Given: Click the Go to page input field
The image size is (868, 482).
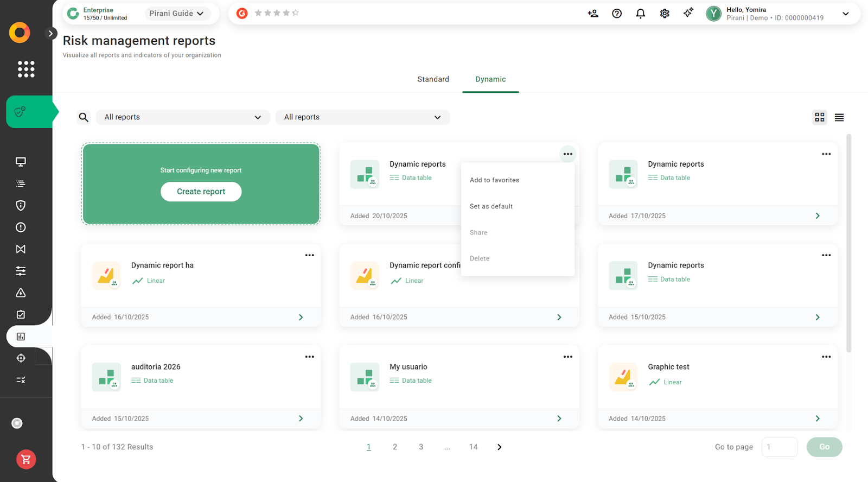Looking at the screenshot, I should [x=779, y=447].
